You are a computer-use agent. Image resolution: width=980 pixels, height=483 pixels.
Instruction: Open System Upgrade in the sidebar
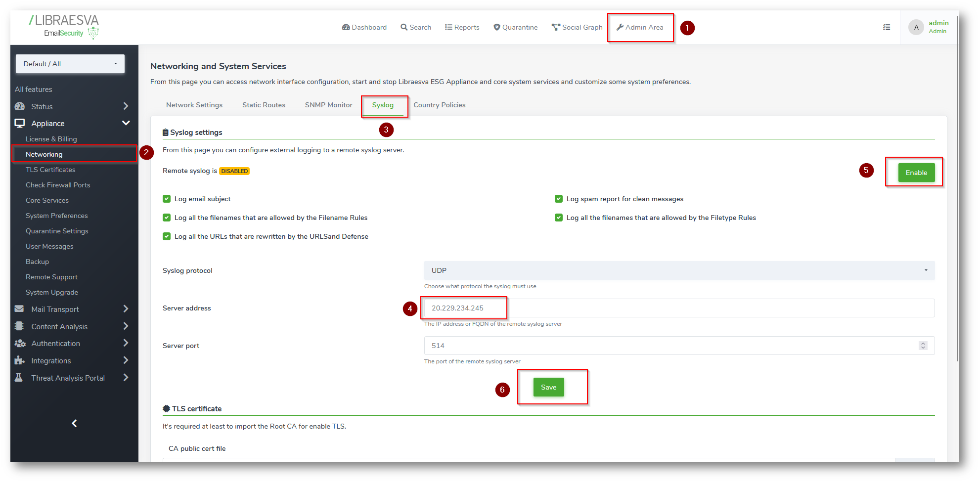(52, 292)
